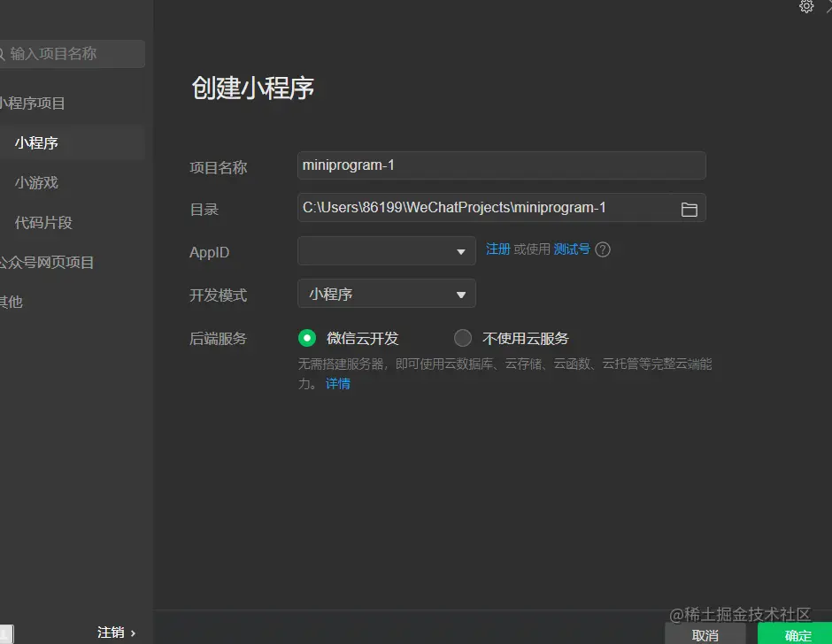Image resolution: width=832 pixels, height=644 pixels.
Task: Select the 不使用云服务 radio button
Action: tap(463, 338)
